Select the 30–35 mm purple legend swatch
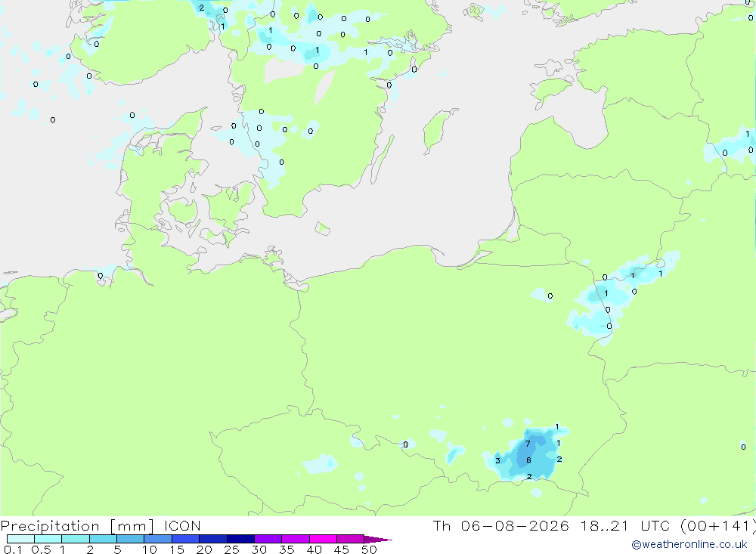The image size is (756, 554). pos(268,539)
